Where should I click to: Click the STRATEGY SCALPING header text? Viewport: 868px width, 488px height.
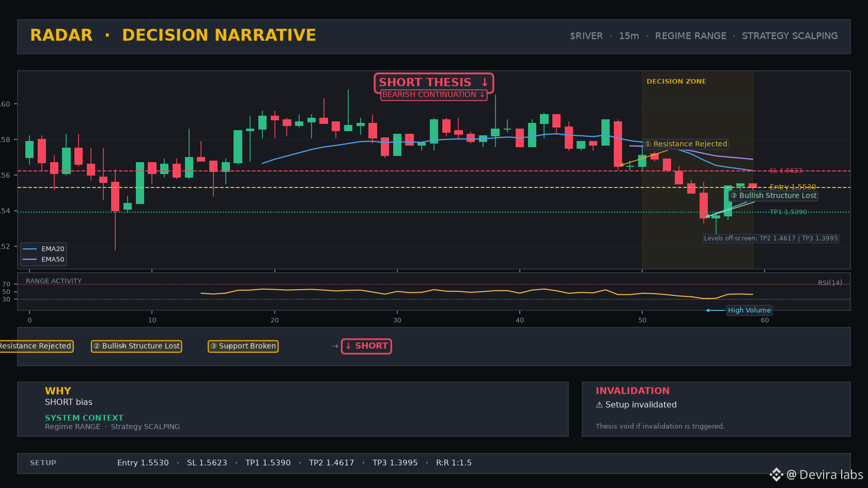tap(790, 36)
